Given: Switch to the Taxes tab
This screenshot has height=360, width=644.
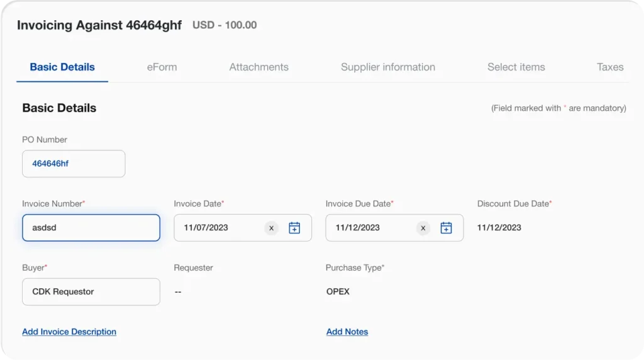Looking at the screenshot, I should (610, 67).
